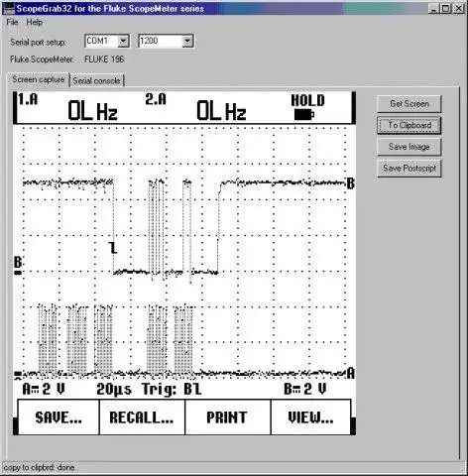
Task: Click the VIEW... softkey in captured screen
Action: click(310, 417)
